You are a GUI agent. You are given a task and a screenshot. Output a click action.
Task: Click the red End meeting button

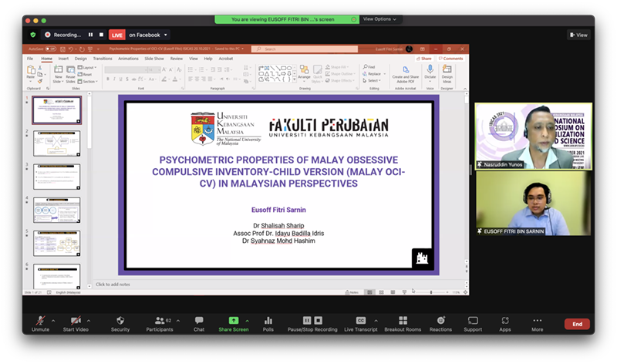577,324
